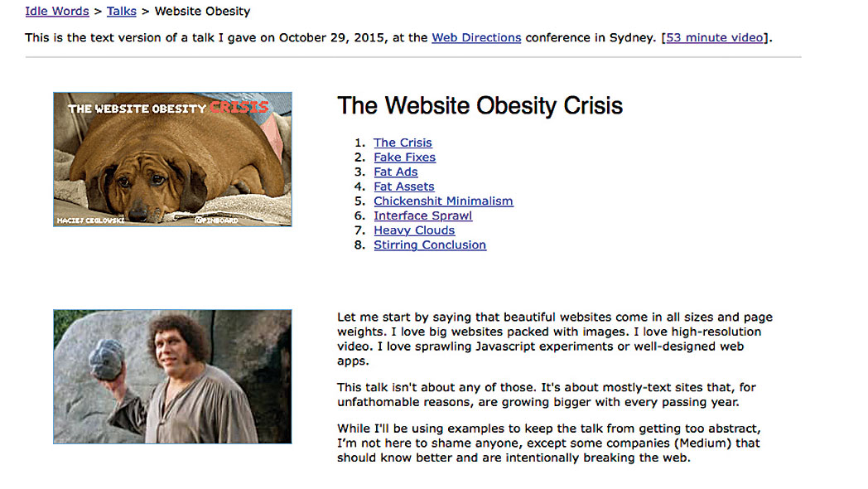Jump to the Fake Fixes section

coord(404,157)
